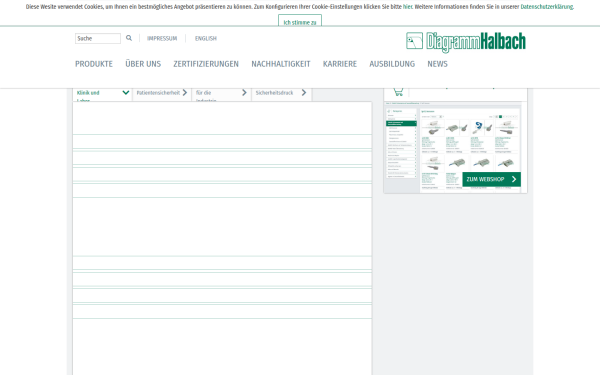This screenshot has width=600, height=375.
Task: Expand the Sicherheitsdruck arrow
Action: tap(304, 93)
